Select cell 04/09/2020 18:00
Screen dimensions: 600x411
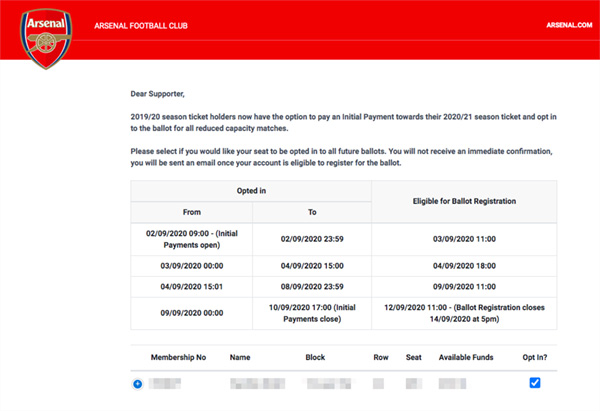point(464,266)
